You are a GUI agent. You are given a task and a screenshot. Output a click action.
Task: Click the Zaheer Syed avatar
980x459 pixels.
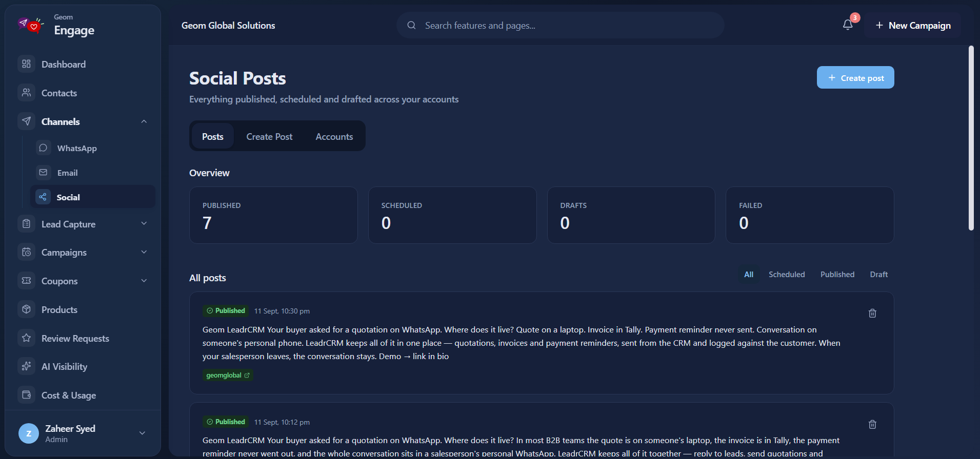(x=29, y=433)
